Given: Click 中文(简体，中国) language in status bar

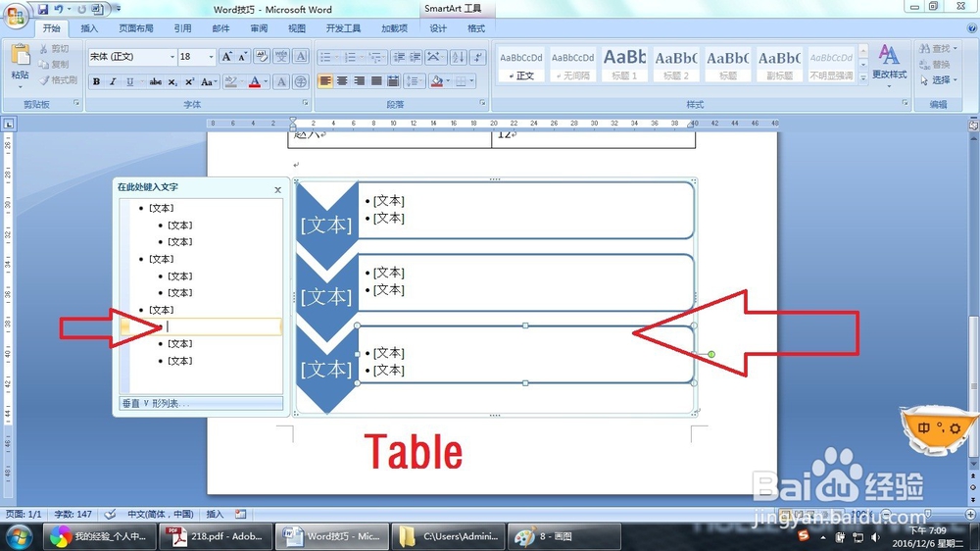Looking at the screenshot, I should click(161, 514).
